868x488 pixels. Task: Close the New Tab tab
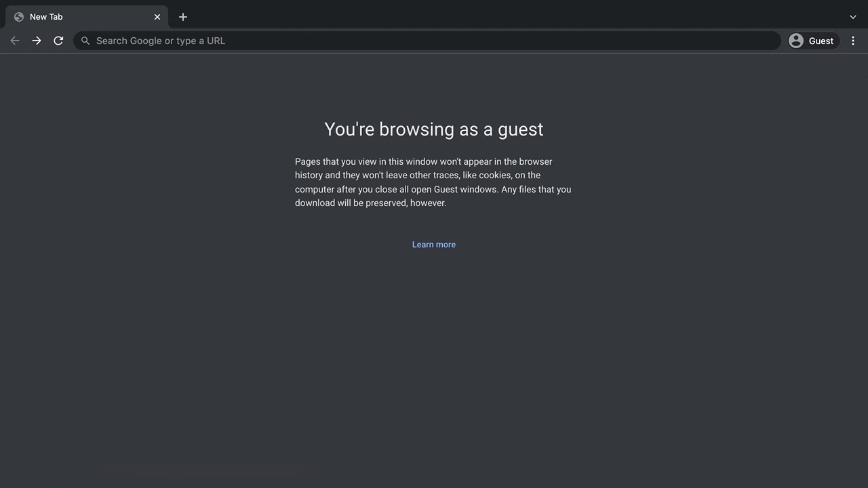[157, 17]
